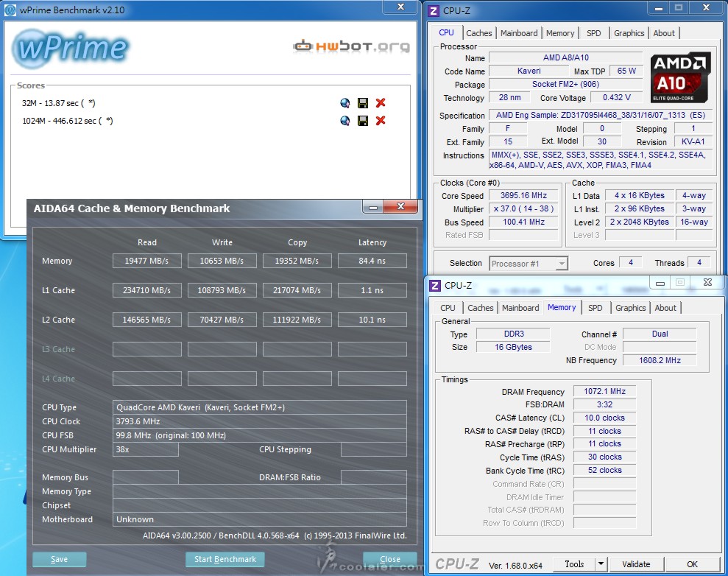This screenshot has height=576, width=728.
Task: Click the Memory Copy 19352 MB/s field
Action: 297,261
